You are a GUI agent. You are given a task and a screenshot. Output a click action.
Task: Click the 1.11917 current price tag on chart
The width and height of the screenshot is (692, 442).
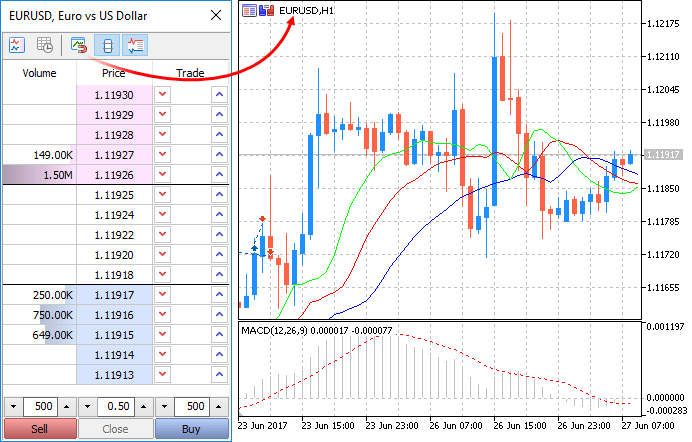tap(663, 154)
